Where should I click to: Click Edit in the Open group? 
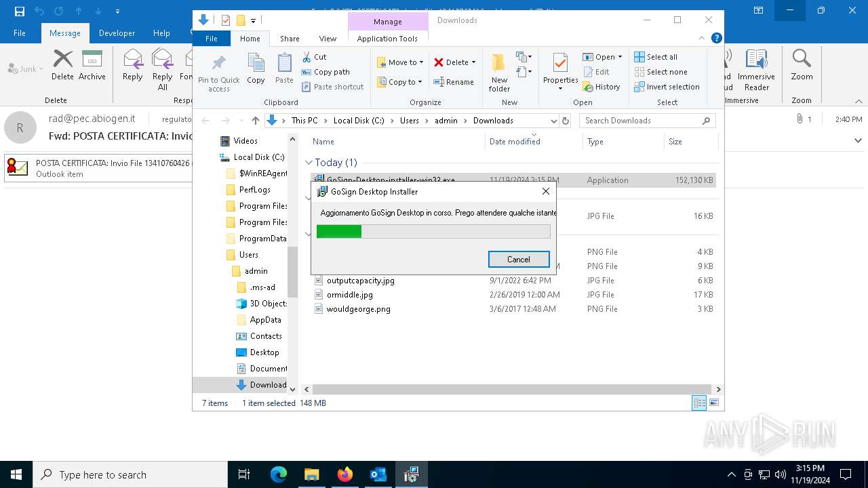tap(596, 72)
